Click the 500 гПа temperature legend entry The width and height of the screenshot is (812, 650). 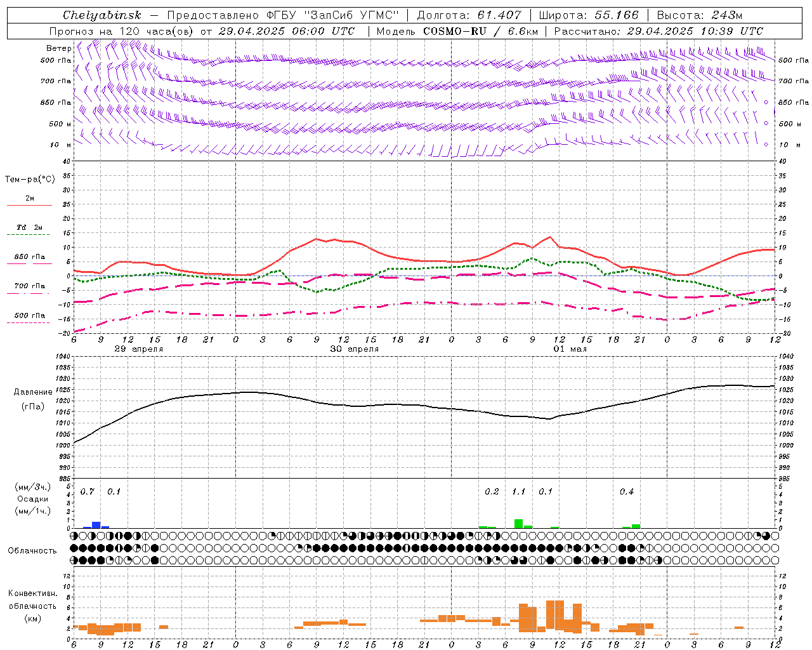(30, 315)
